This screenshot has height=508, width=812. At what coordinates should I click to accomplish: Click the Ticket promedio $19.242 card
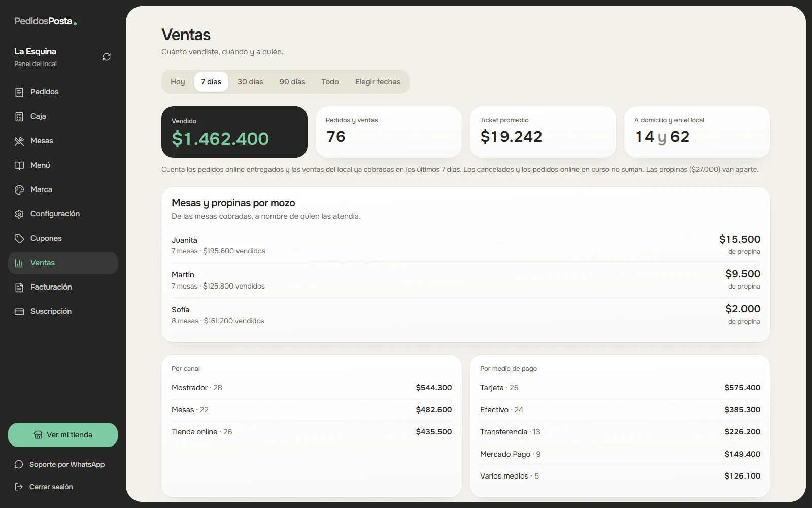(x=543, y=132)
